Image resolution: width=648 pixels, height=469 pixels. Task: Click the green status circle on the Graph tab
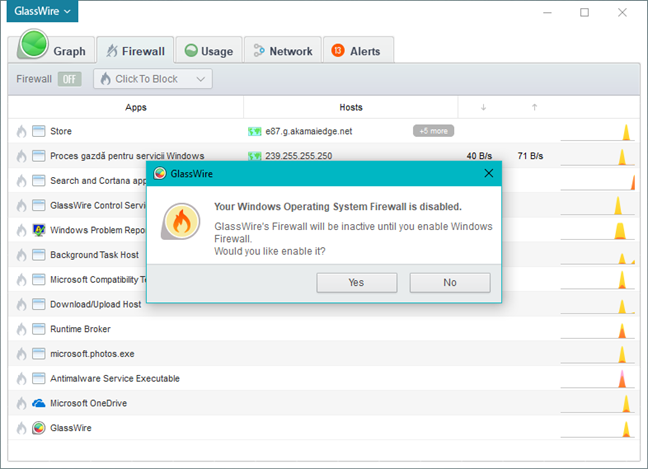(x=33, y=44)
